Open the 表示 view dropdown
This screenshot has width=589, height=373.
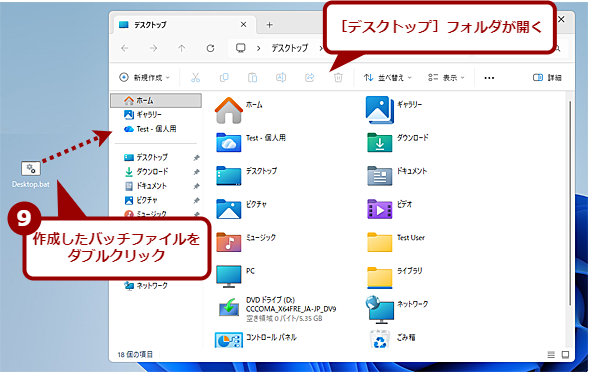446,78
